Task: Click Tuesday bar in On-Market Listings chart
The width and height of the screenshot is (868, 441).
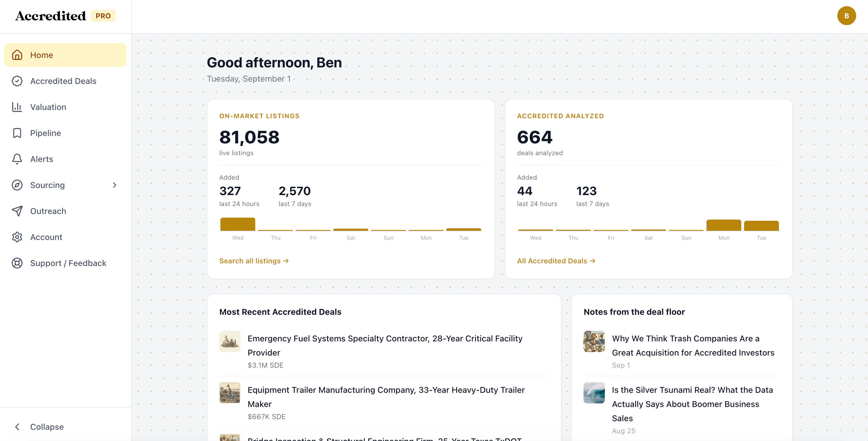Action: pyautogui.click(x=464, y=230)
